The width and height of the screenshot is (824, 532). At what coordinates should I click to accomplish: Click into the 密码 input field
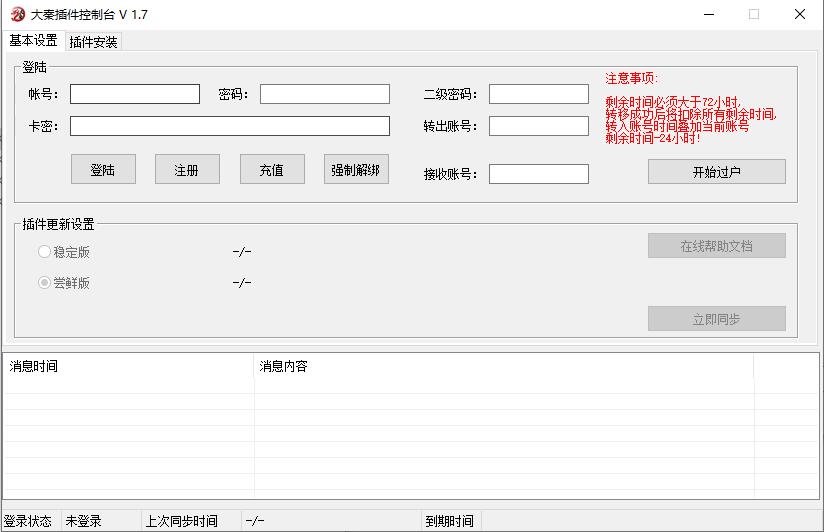(x=325, y=94)
